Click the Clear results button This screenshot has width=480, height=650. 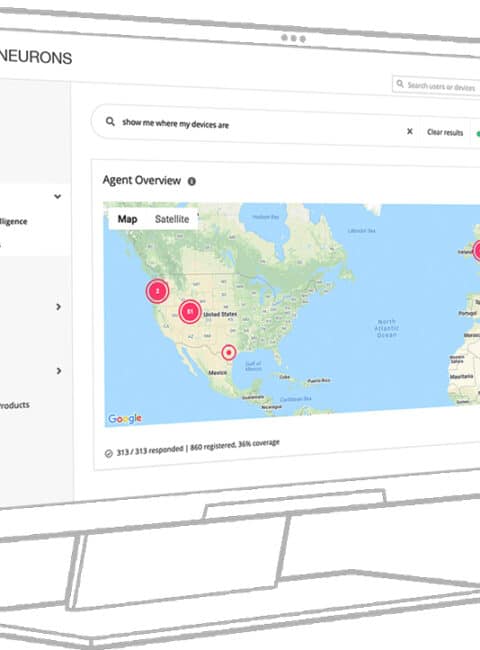[x=445, y=132]
